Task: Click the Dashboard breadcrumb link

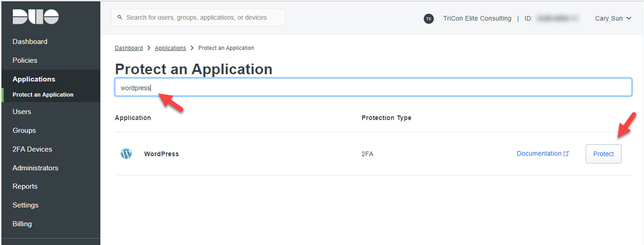Action: 129,48
